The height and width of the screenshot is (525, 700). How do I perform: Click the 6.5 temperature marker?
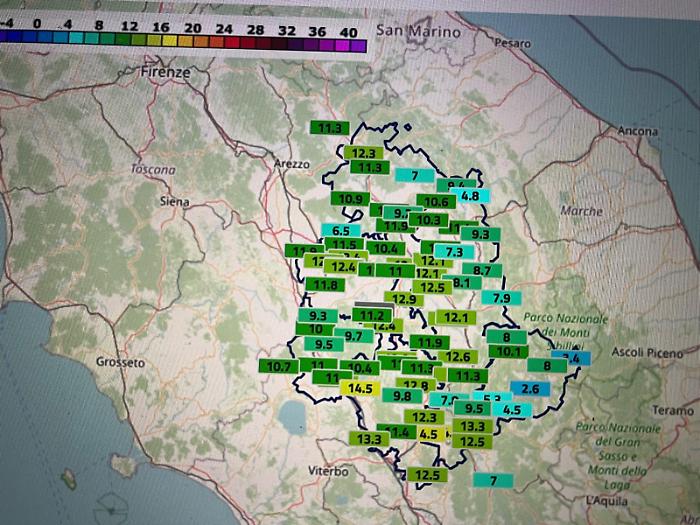[x=340, y=230]
